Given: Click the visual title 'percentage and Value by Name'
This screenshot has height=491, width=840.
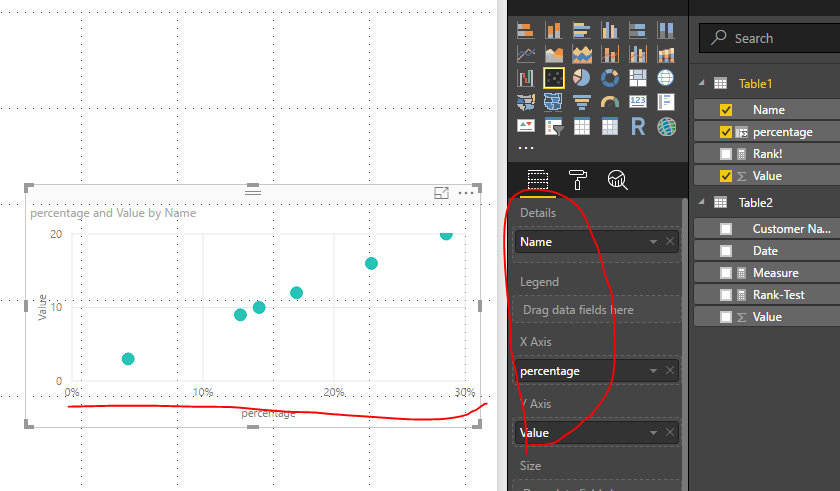Looking at the screenshot, I should tap(113, 213).
